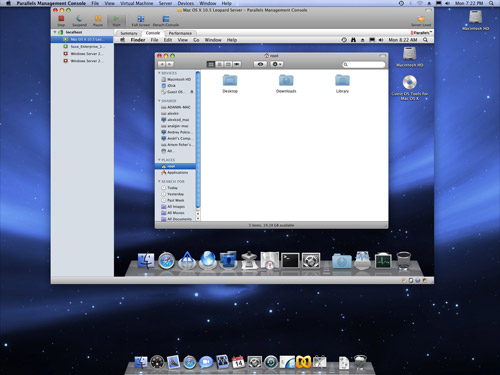Launch Safari in the guest dock
Viewport: 500px width, 375px height.
166,260
